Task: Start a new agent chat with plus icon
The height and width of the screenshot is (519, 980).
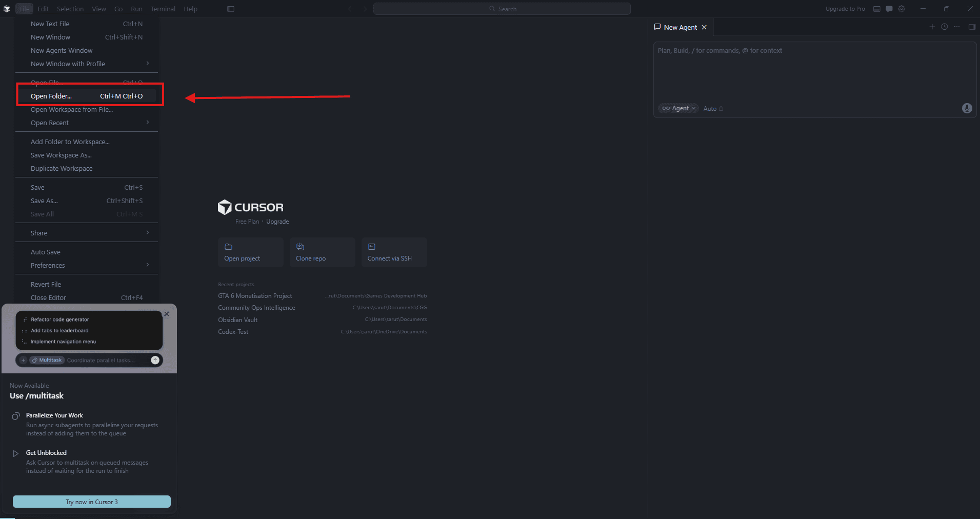Action: (x=932, y=27)
